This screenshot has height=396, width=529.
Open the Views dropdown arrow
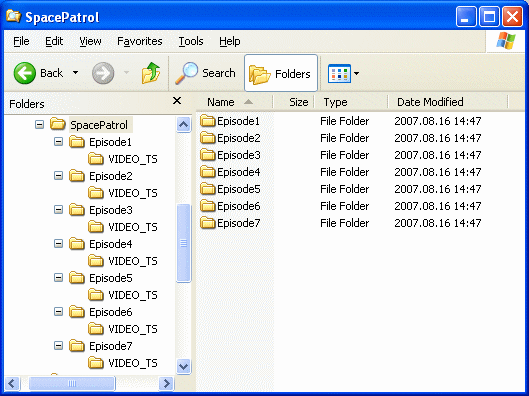(356, 73)
